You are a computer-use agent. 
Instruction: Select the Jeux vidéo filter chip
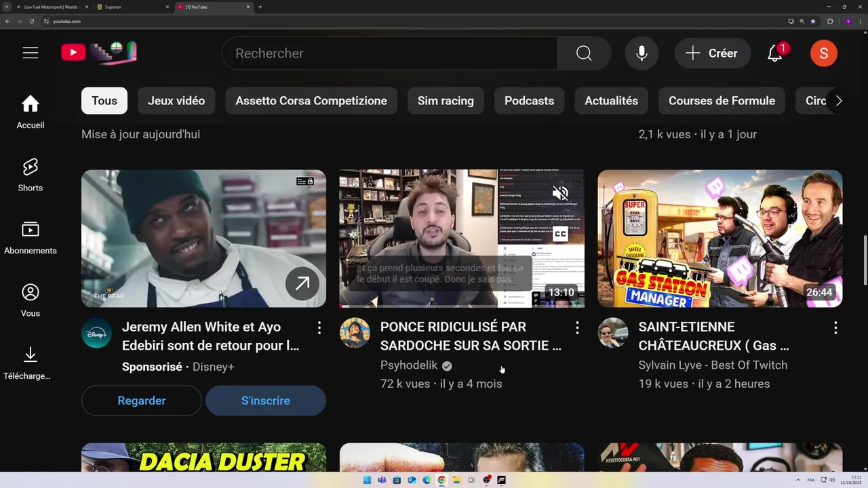[x=176, y=101]
